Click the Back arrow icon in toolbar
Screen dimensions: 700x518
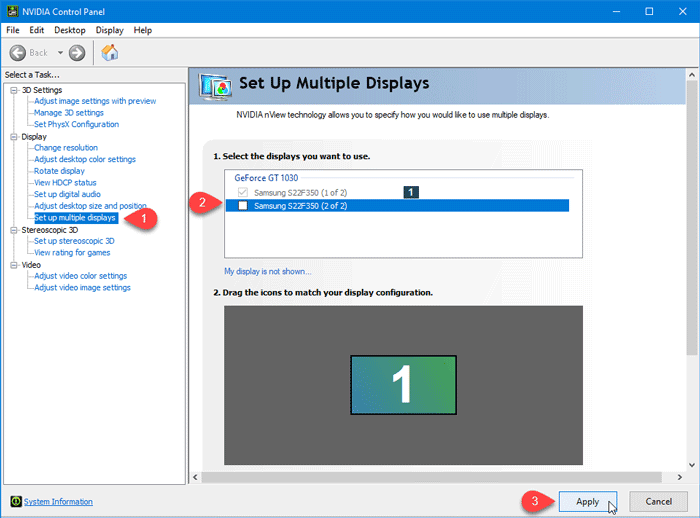click(x=18, y=53)
